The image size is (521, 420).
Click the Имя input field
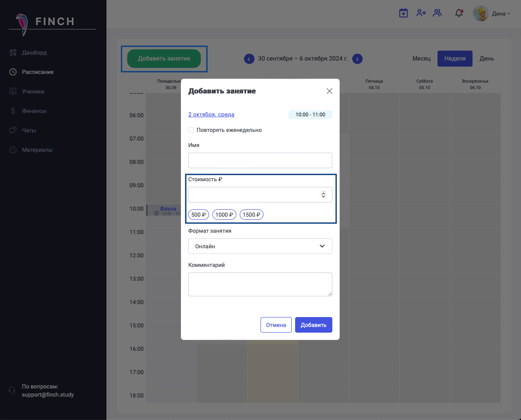[x=260, y=160]
